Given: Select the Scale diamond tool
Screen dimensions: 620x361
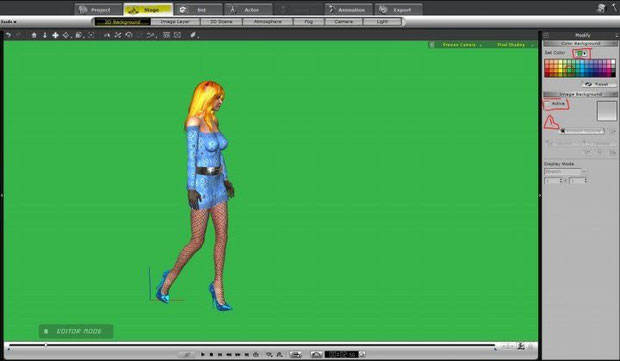Looking at the screenshot, I should pos(66,35).
